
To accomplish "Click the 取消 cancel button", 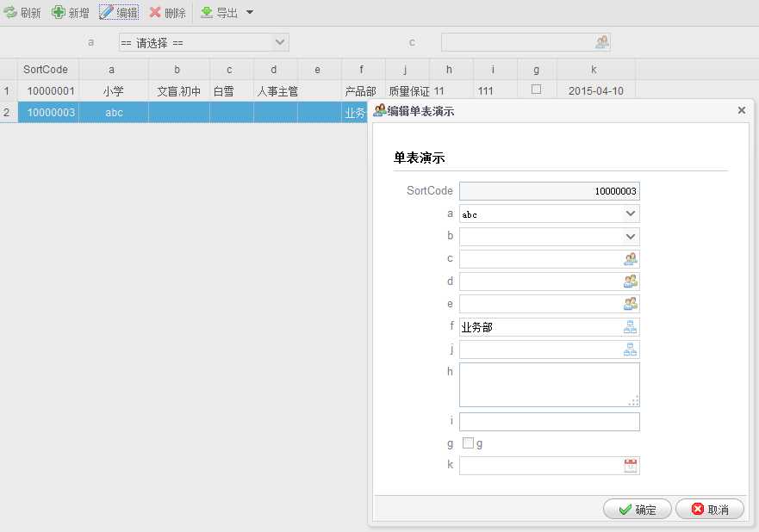I will coord(710,510).
